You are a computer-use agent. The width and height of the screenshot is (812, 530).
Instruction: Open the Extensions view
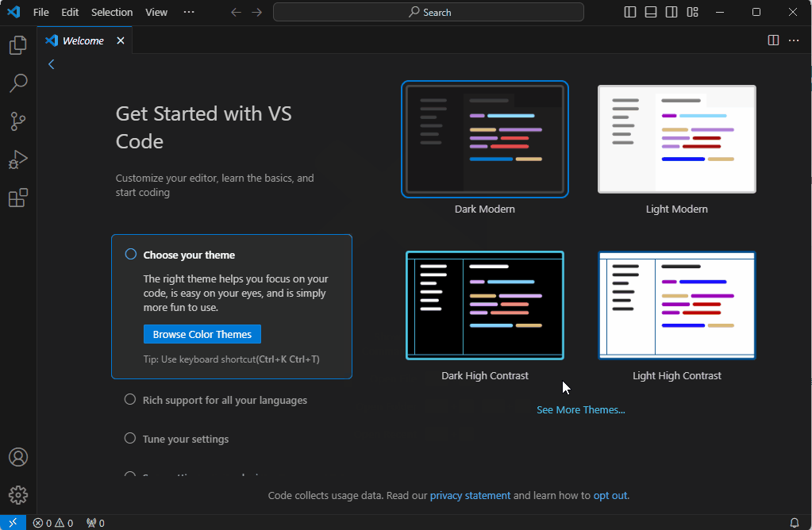click(17, 198)
